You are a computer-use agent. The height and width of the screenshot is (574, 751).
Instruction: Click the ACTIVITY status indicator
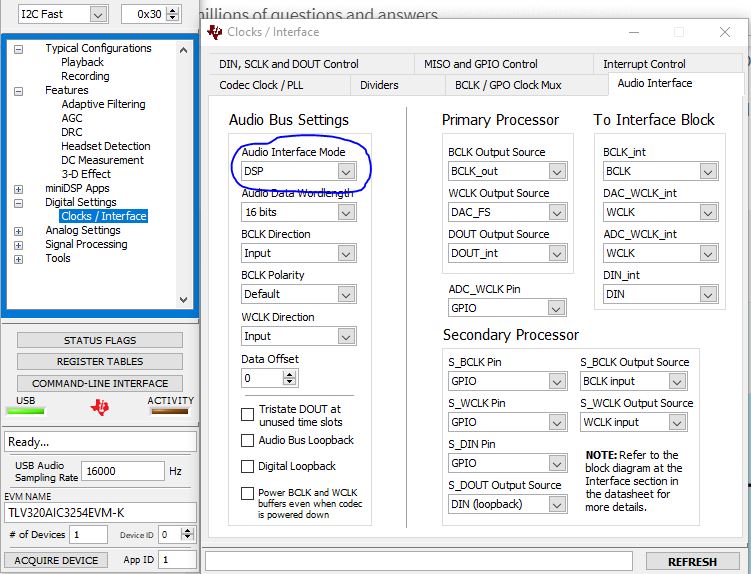pos(169,410)
